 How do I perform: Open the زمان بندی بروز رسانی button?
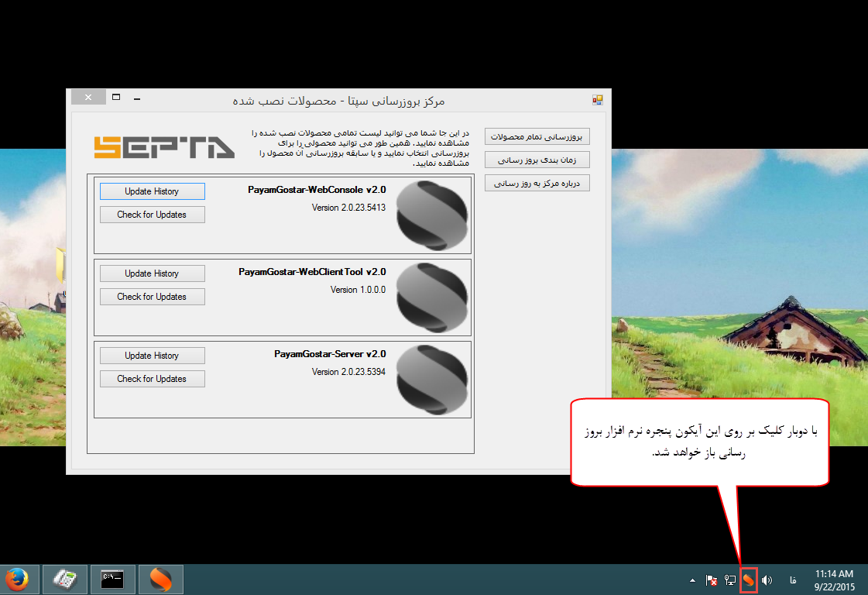(537, 160)
